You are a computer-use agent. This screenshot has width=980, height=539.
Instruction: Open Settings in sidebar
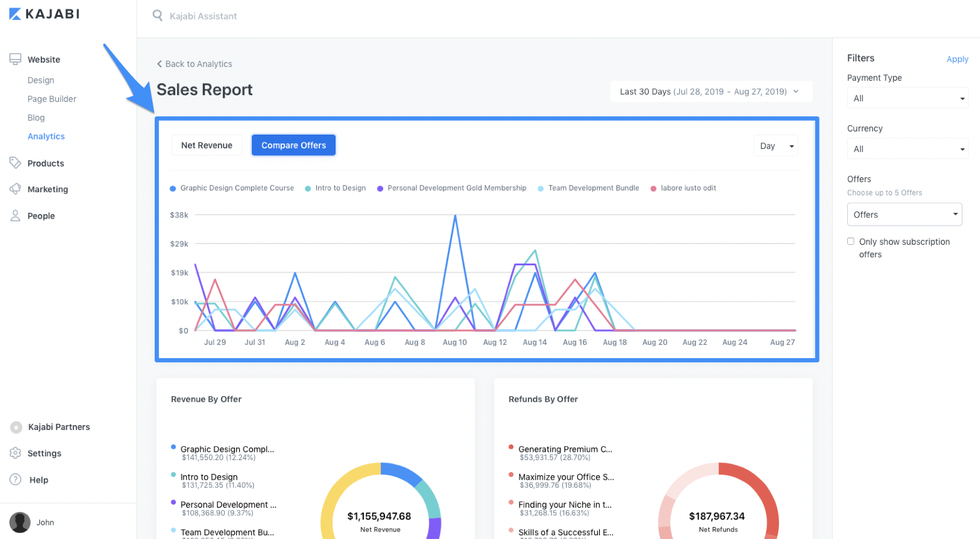44,453
